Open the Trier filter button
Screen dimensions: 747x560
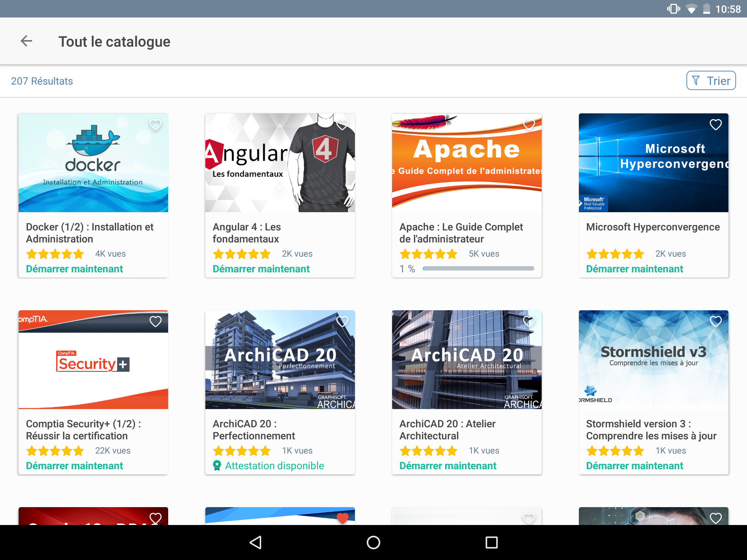pyautogui.click(x=711, y=81)
